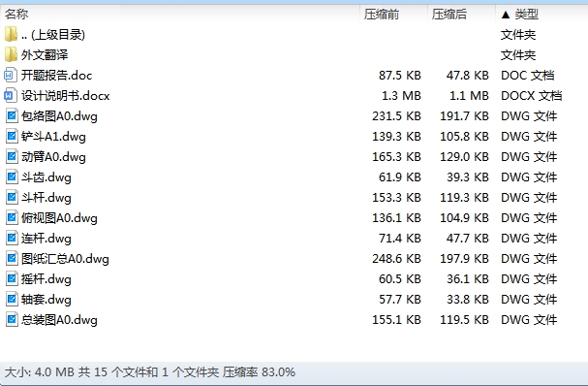Screen dimensions: 588x386
Task: Sort by the 压缩后 column header
Action: [x=462, y=15]
